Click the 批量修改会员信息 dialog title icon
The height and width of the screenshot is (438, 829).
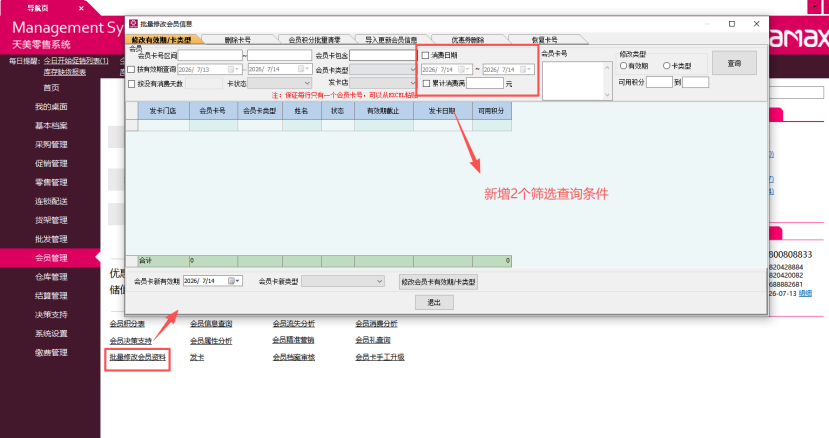pyautogui.click(x=133, y=24)
